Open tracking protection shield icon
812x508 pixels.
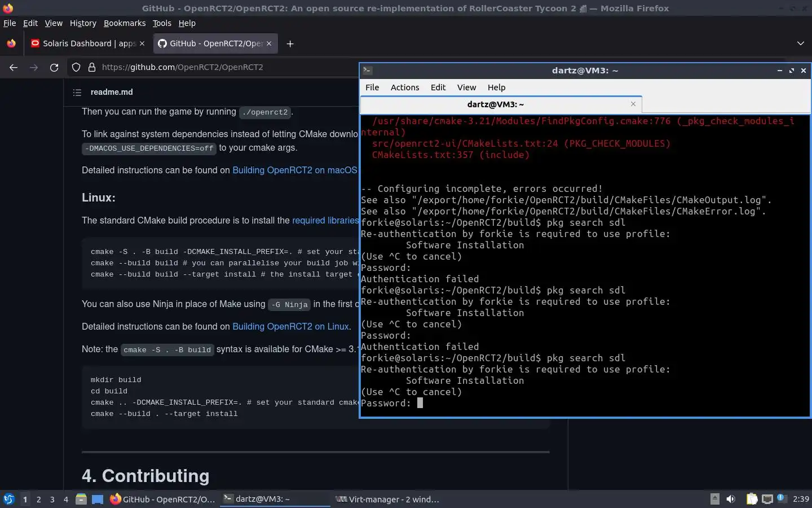pos(76,67)
